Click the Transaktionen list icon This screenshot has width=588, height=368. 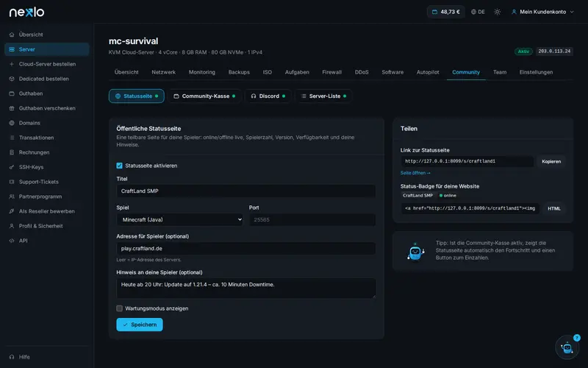point(12,138)
